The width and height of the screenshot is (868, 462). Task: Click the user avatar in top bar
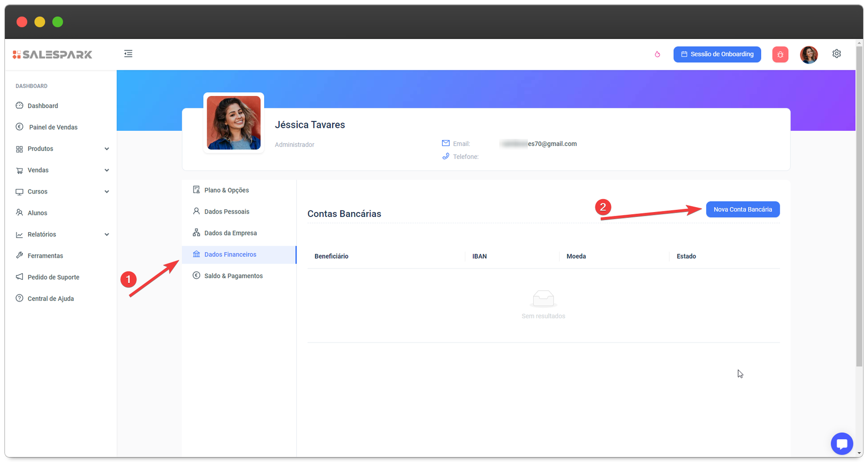click(x=808, y=54)
